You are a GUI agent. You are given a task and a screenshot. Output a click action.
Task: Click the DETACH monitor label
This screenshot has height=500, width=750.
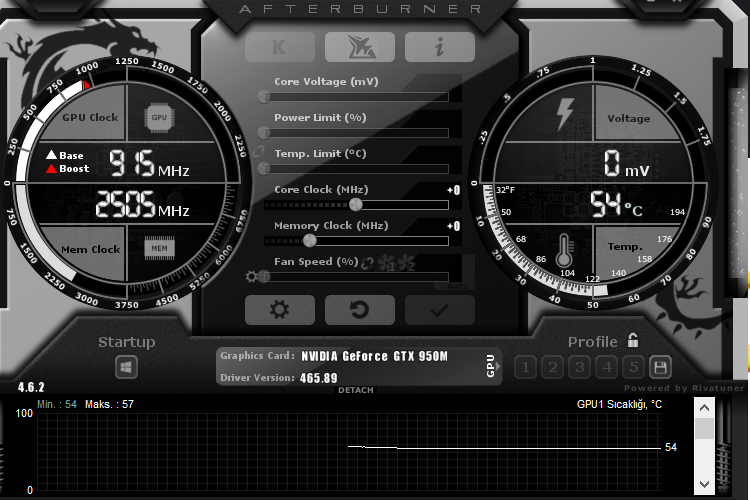click(355, 390)
